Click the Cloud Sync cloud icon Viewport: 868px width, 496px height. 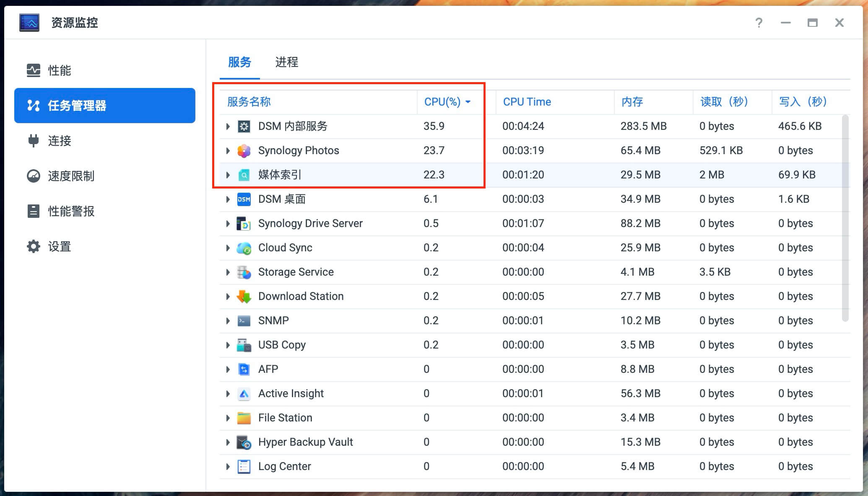click(244, 248)
